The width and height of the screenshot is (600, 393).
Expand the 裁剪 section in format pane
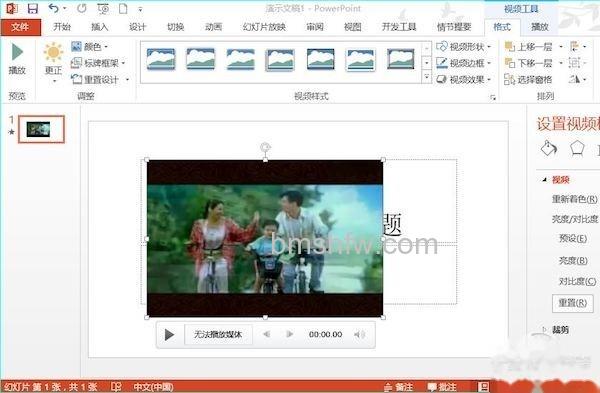[x=545, y=329]
